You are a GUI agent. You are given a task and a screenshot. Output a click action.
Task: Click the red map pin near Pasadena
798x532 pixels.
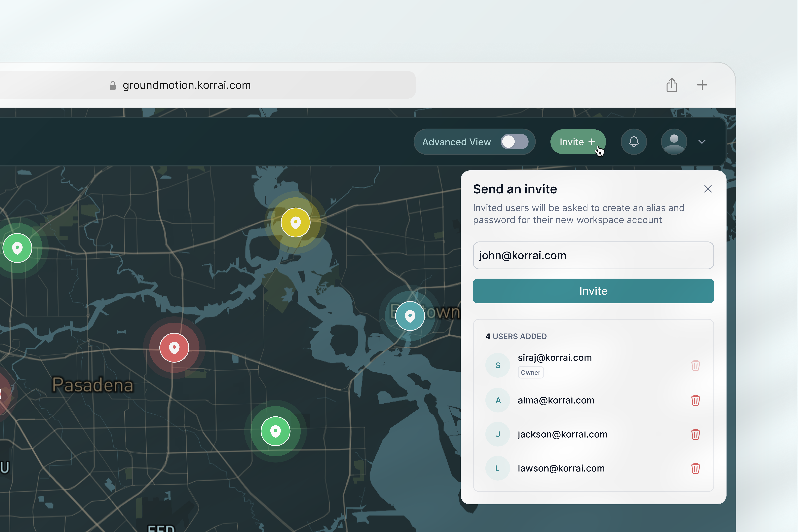pos(174,347)
